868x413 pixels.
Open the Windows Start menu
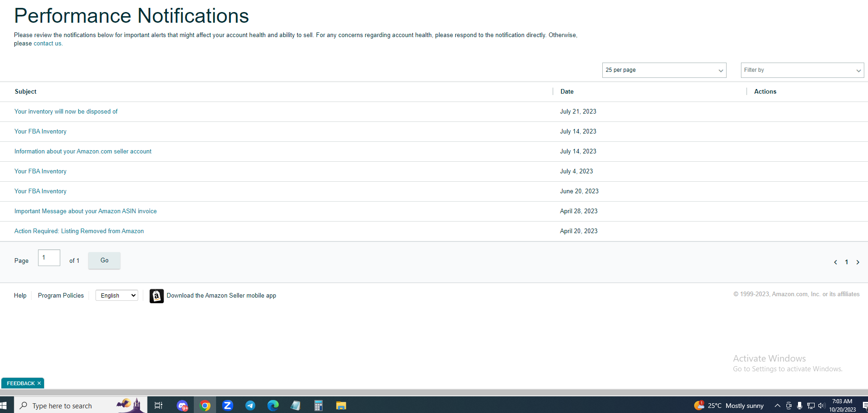click(x=4, y=406)
